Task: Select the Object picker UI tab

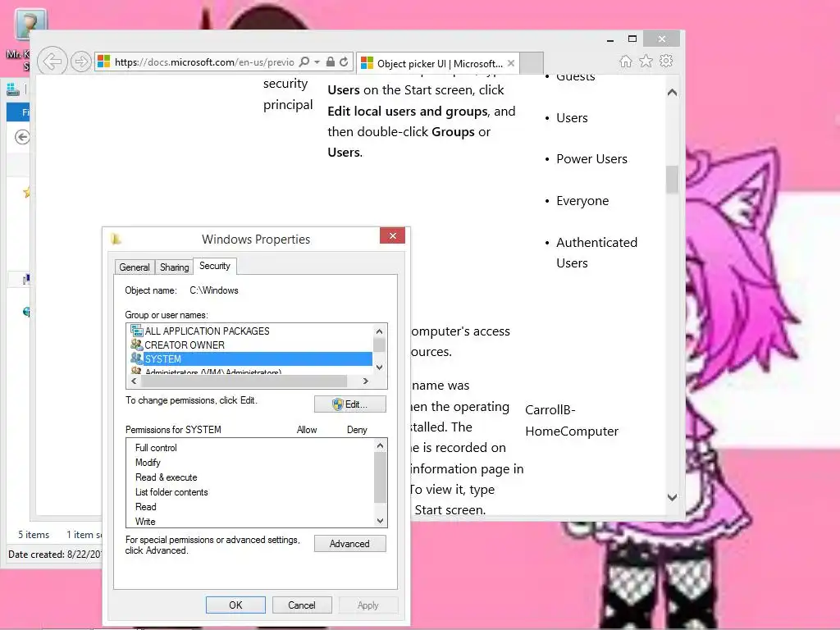Action: (x=438, y=63)
